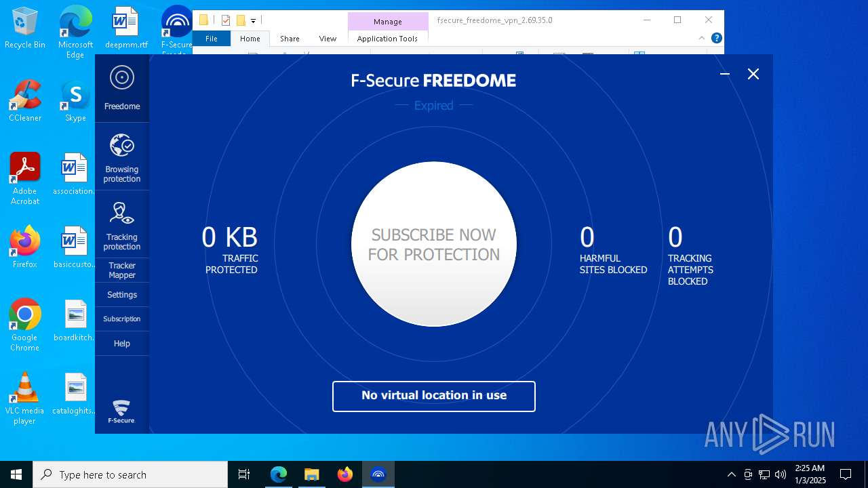Click Explorer help question mark icon
The width and height of the screenshot is (868, 488).
716,39
